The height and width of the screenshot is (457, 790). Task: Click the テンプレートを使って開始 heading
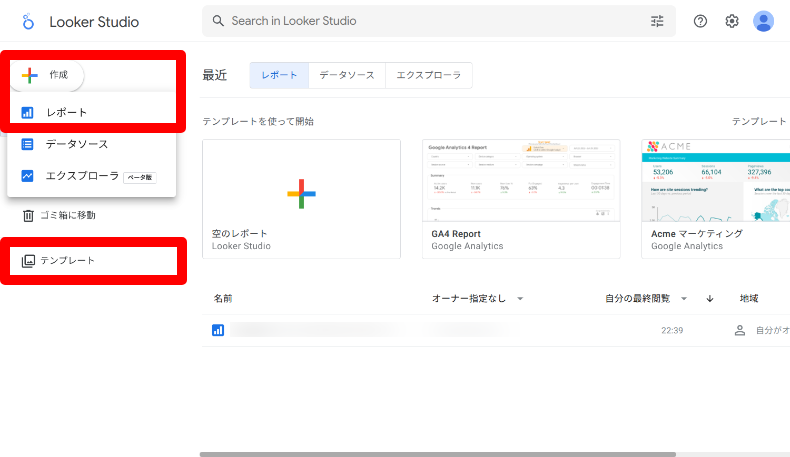(x=258, y=121)
